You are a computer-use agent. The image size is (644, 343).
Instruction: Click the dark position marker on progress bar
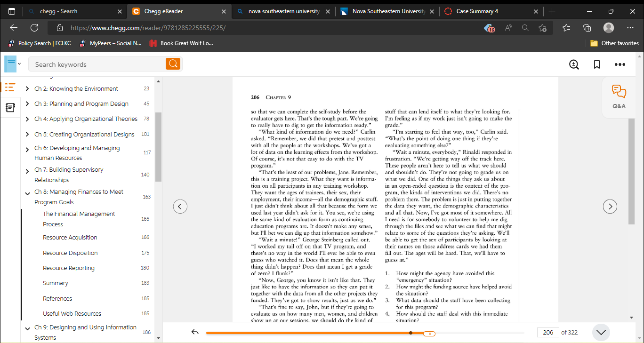pos(411,333)
